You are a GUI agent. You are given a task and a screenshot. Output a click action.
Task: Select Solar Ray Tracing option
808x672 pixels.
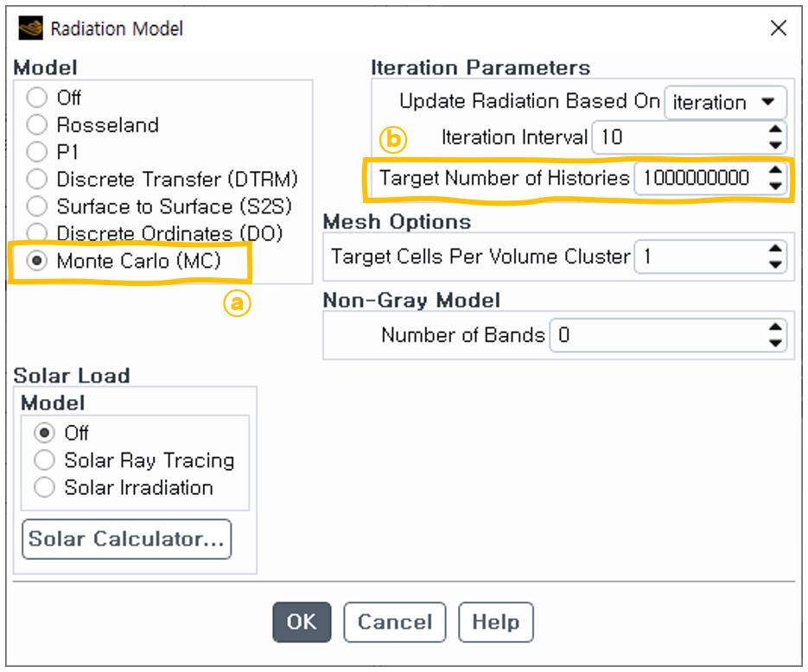pos(45,460)
